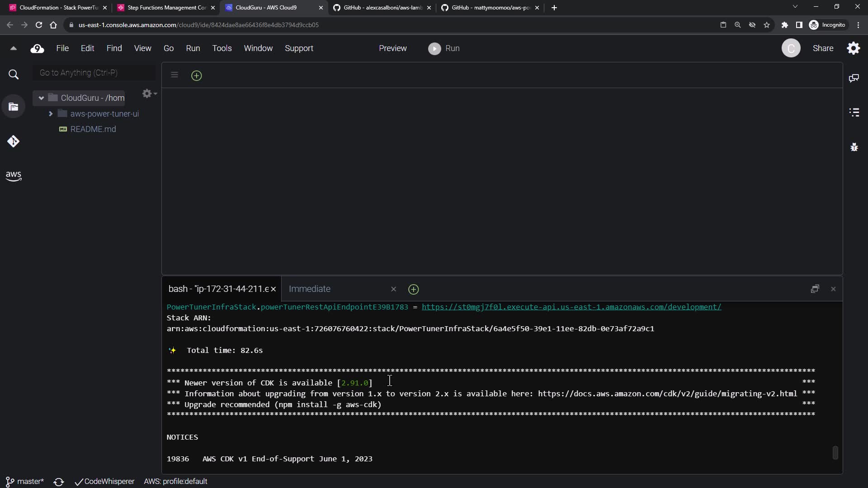Open the AWS Explorer sidebar icon

[13, 176]
